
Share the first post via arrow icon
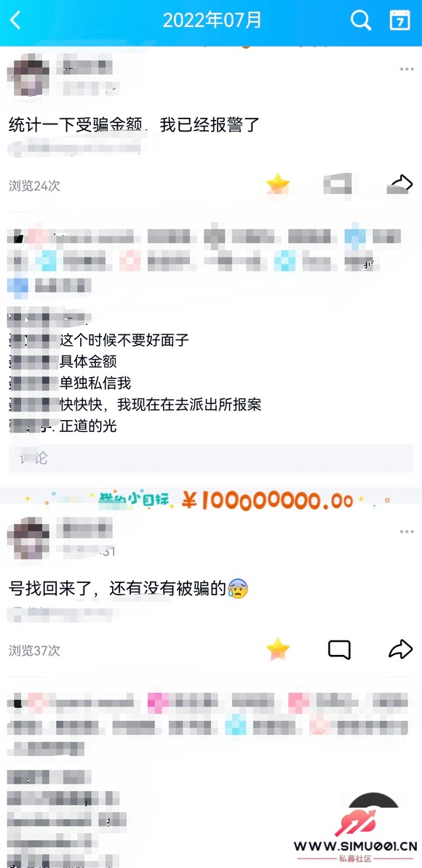coord(400,184)
